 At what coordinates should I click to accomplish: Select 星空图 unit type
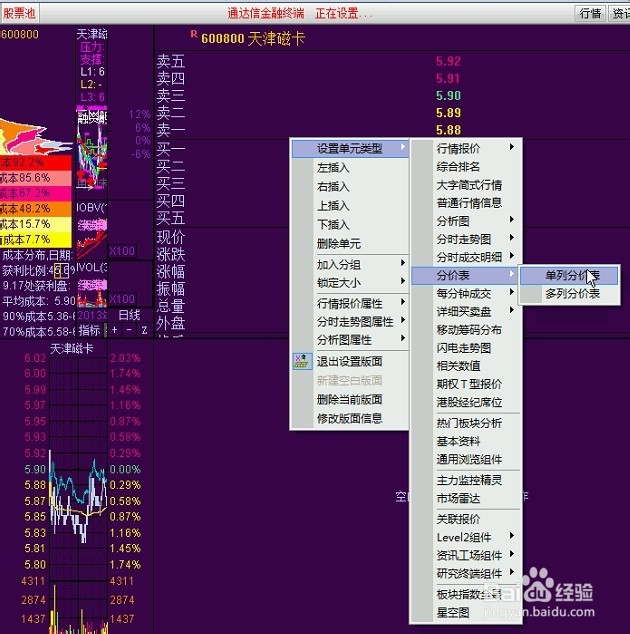point(467,612)
